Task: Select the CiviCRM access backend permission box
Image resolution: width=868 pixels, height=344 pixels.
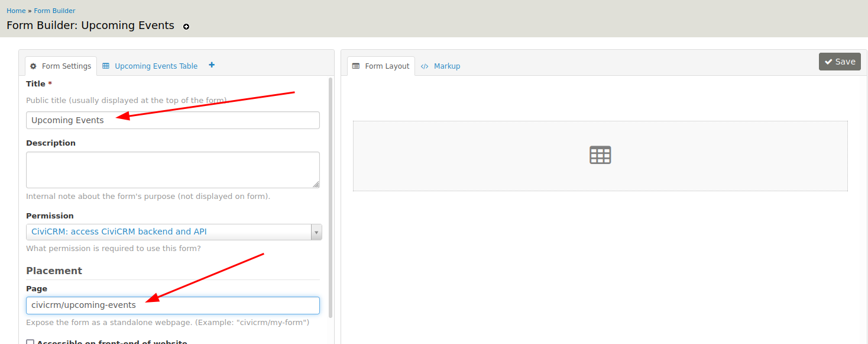Action: (x=169, y=232)
